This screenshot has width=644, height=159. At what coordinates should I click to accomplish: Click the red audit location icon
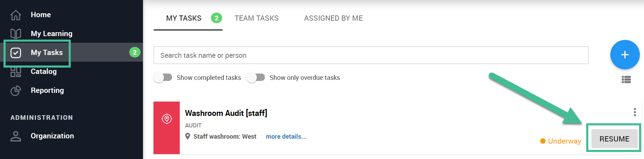[x=167, y=119]
